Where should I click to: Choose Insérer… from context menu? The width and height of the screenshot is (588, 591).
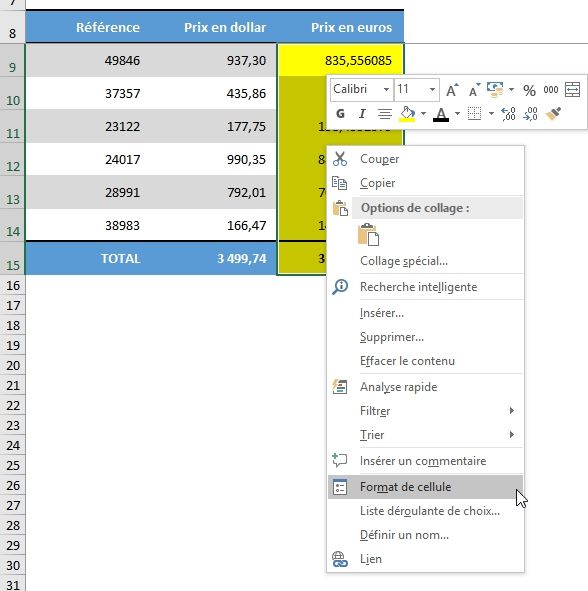426,313
